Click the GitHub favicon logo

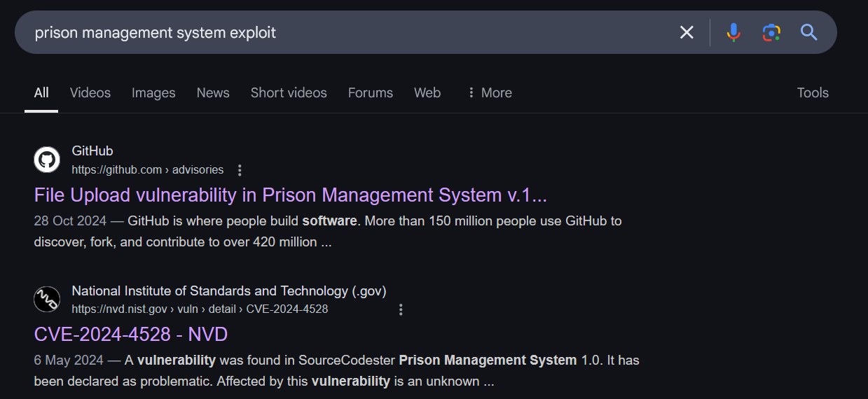click(47, 160)
